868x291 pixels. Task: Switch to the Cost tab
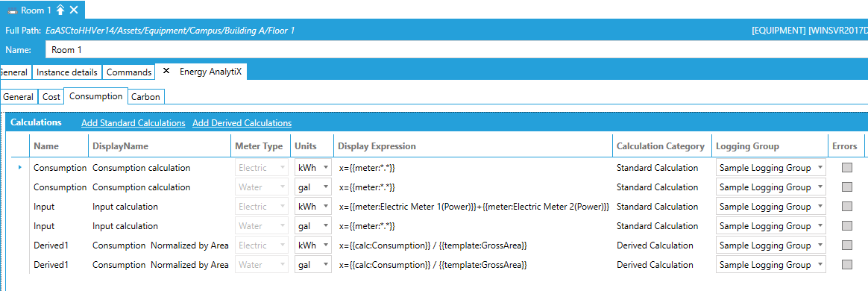pyautogui.click(x=51, y=97)
